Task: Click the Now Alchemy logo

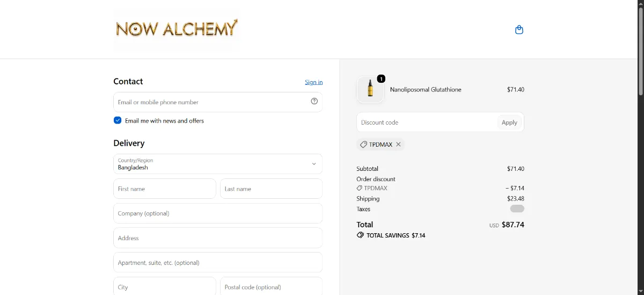Action: pyautogui.click(x=177, y=29)
